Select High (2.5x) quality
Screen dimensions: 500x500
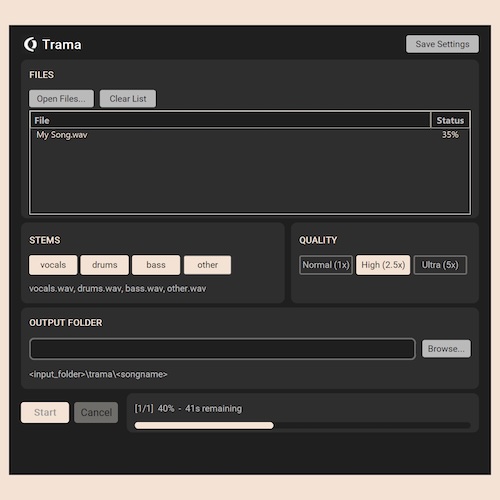[x=383, y=265]
